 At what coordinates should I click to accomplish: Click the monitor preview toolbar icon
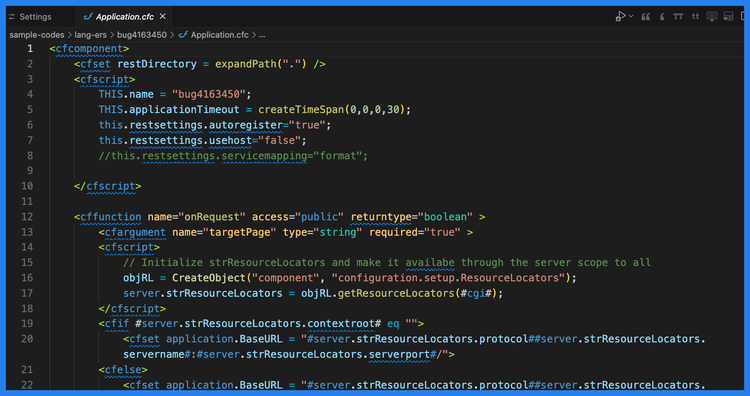point(712,16)
